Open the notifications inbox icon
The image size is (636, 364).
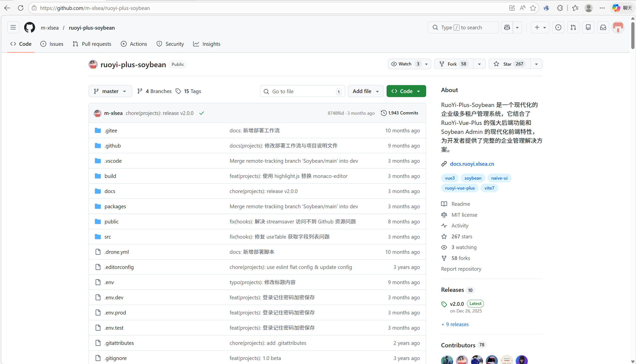(603, 28)
